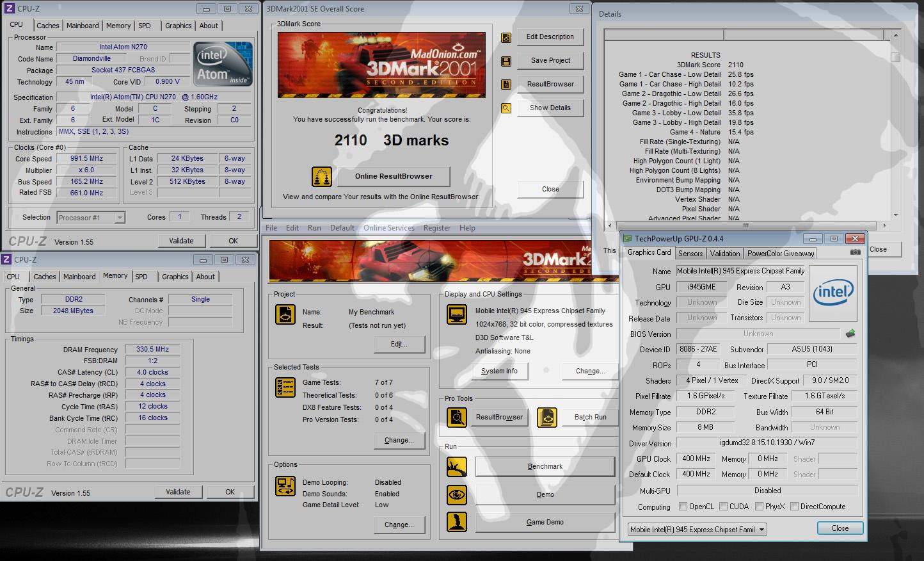The image size is (924, 561).
Task: Click the Batch Run button
Action: (x=590, y=418)
